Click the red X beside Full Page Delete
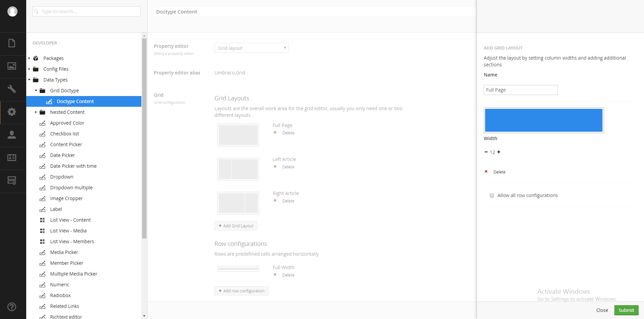 tap(275, 133)
